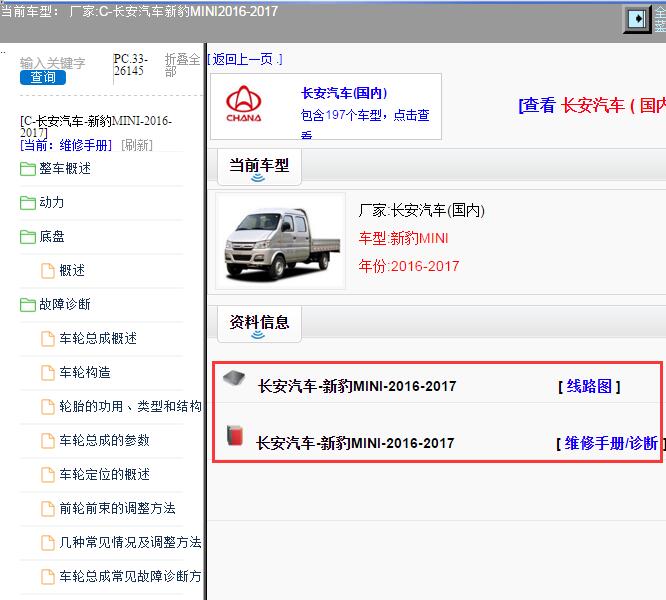Click 包含197个车型，点击查看 link
666x600 pixels.
click(x=365, y=122)
